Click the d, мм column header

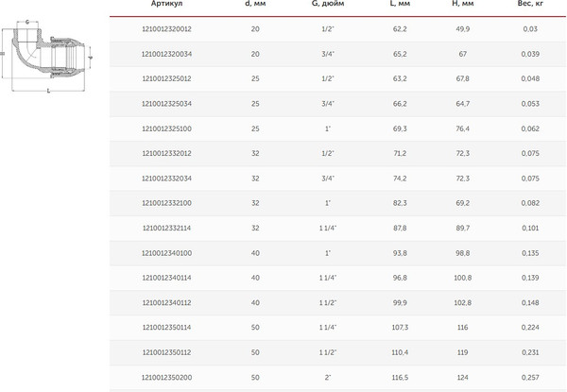pos(254,5)
